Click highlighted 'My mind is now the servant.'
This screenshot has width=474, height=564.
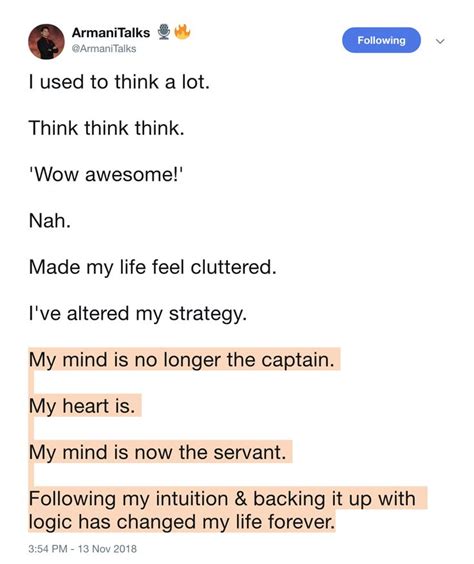point(158,452)
